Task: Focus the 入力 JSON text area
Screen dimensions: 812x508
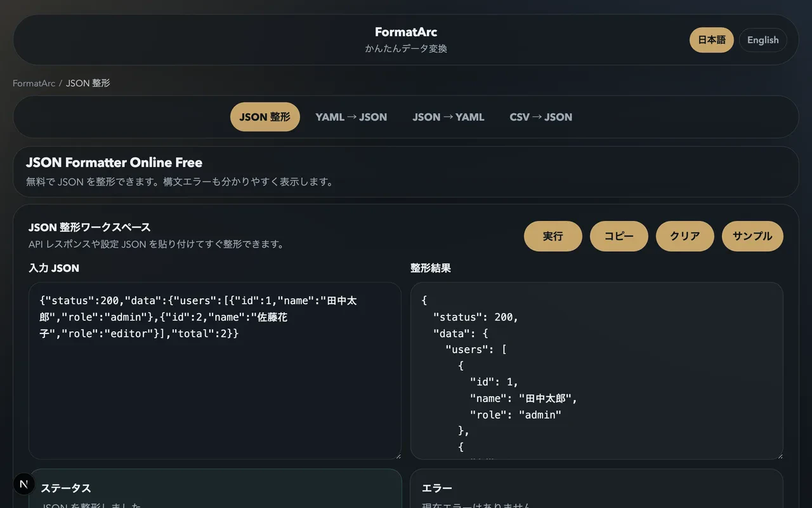Action: pyautogui.click(x=215, y=371)
